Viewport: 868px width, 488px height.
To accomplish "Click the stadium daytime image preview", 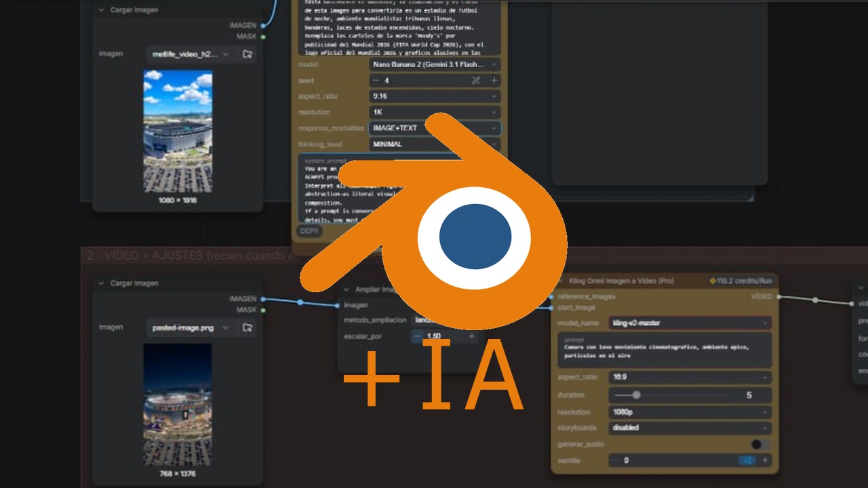I will click(178, 131).
